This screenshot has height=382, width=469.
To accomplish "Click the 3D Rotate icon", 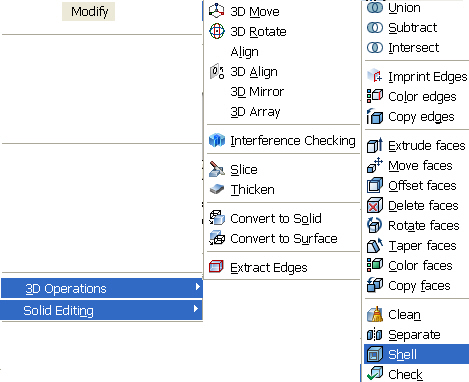I will pos(217,31).
